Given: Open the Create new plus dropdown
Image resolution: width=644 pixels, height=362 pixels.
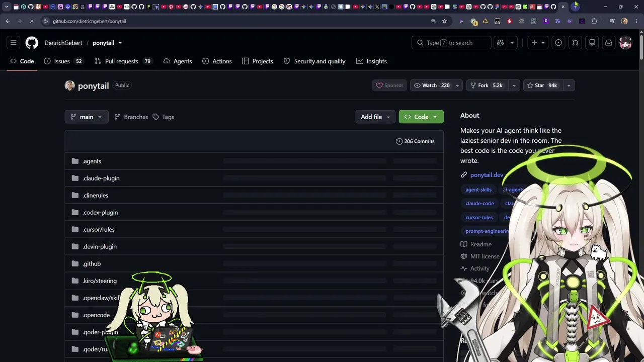Looking at the screenshot, I should point(538,43).
